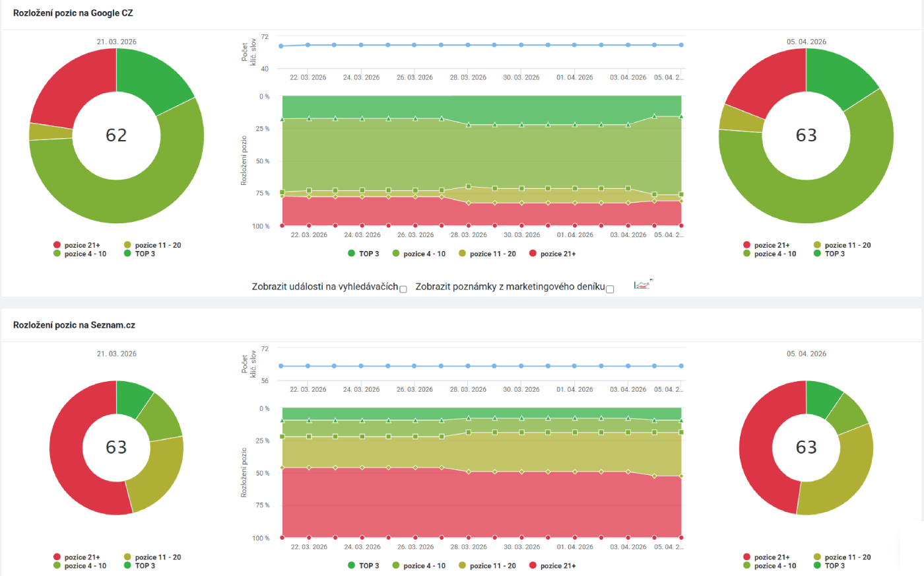
Task: Click the pozice 21+ dot in Google donut legend
Action: 58,244
